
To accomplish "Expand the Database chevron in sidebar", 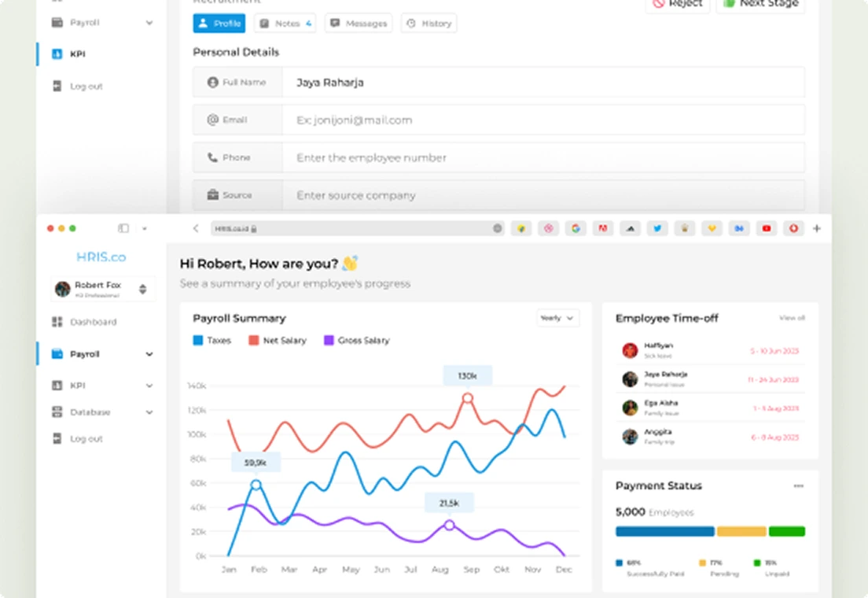I will point(149,412).
